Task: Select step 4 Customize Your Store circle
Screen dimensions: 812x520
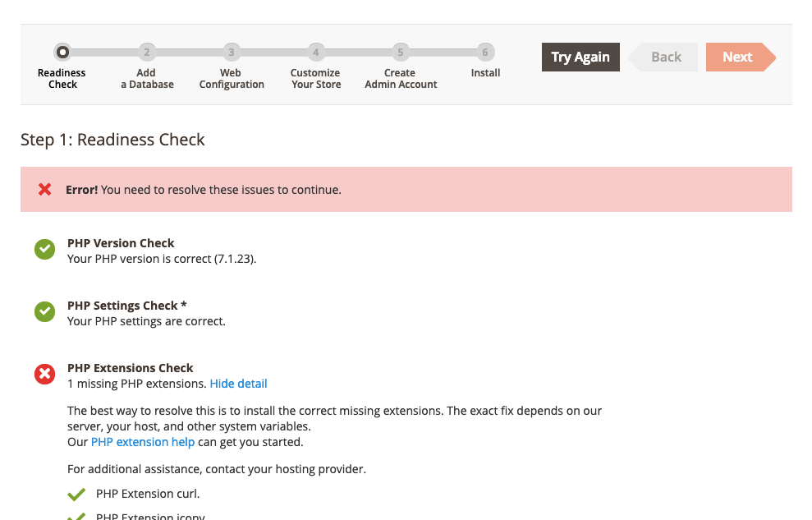Action: click(315, 53)
